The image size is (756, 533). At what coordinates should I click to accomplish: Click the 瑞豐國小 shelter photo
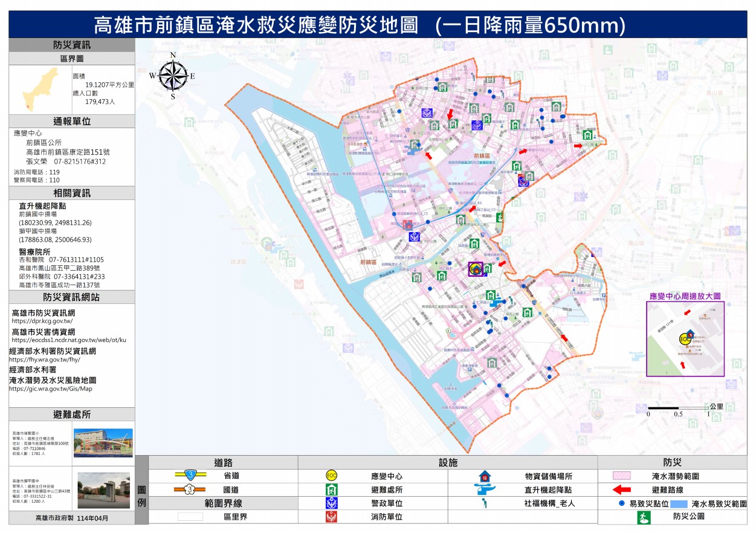pyautogui.click(x=103, y=443)
